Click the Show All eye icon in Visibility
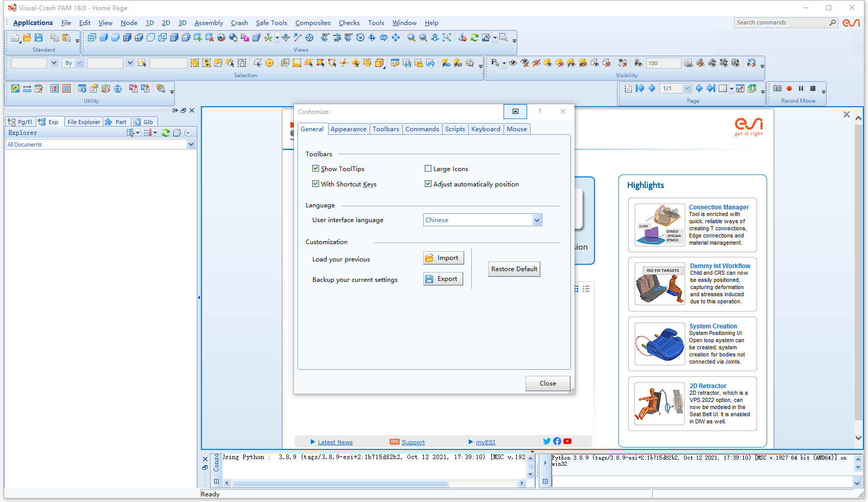Image resolution: width=868 pixels, height=502 pixels. pyautogui.click(x=513, y=63)
